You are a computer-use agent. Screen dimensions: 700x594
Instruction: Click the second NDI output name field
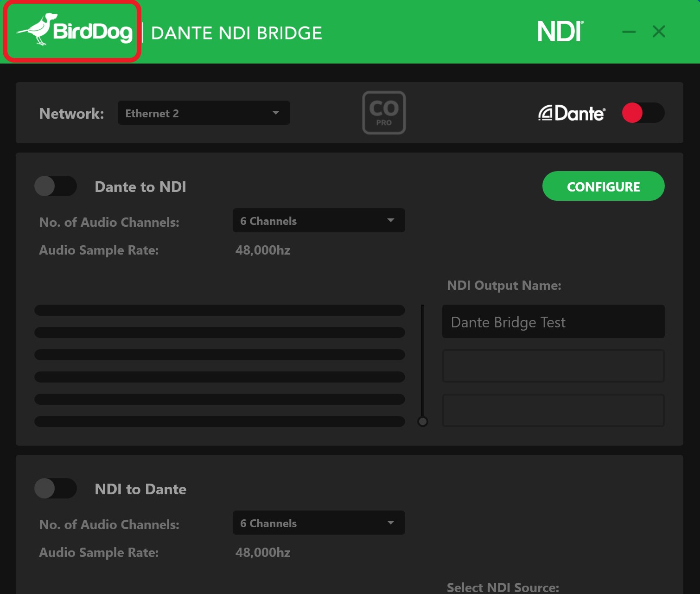554,366
